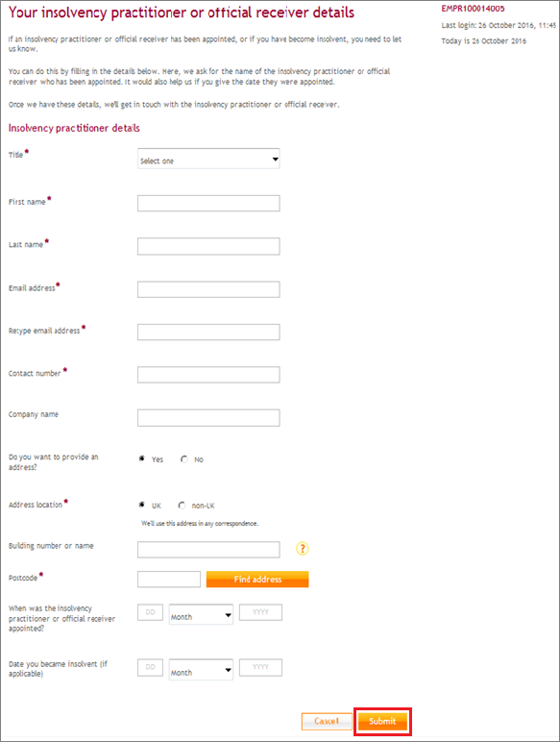Select Yes to provide an address
This screenshot has width=560, height=742.
[x=141, y=458]
